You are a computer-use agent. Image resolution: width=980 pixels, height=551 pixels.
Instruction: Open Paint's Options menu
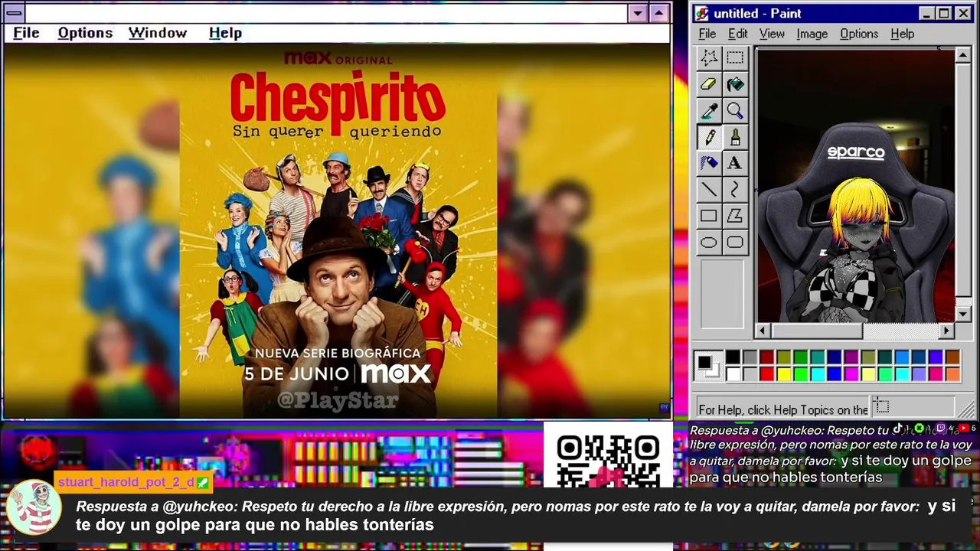pos(859,34)
